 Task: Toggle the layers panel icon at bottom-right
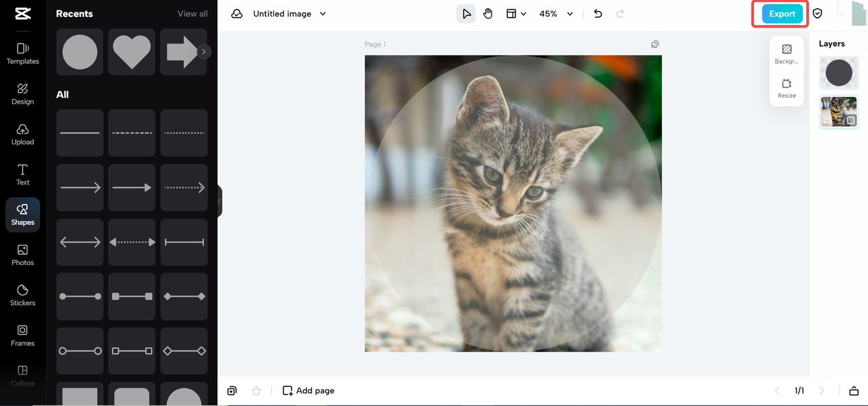(854, 391)
